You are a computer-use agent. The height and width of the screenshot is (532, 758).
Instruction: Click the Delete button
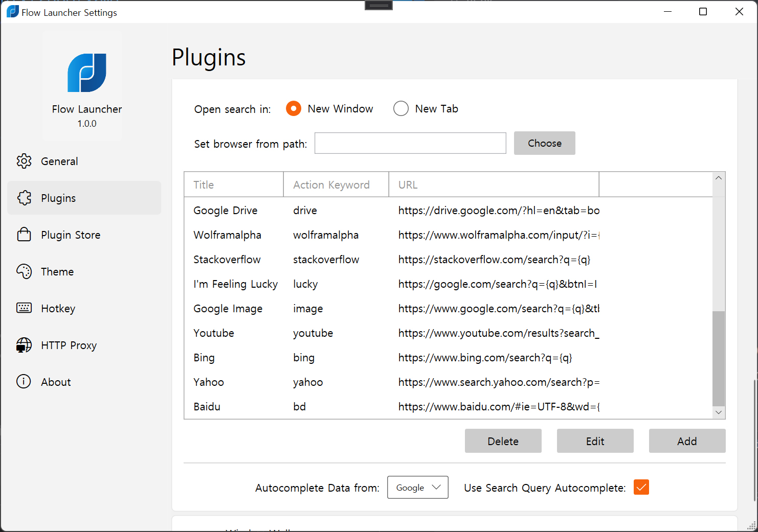click(503, 441)
